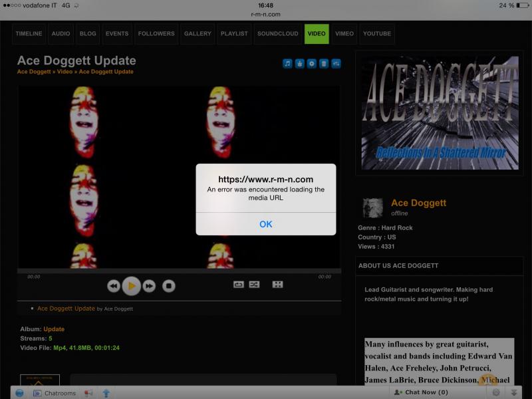Open the gear settings icon above the video
Screen dimensions: 532x399
[311, 64]
